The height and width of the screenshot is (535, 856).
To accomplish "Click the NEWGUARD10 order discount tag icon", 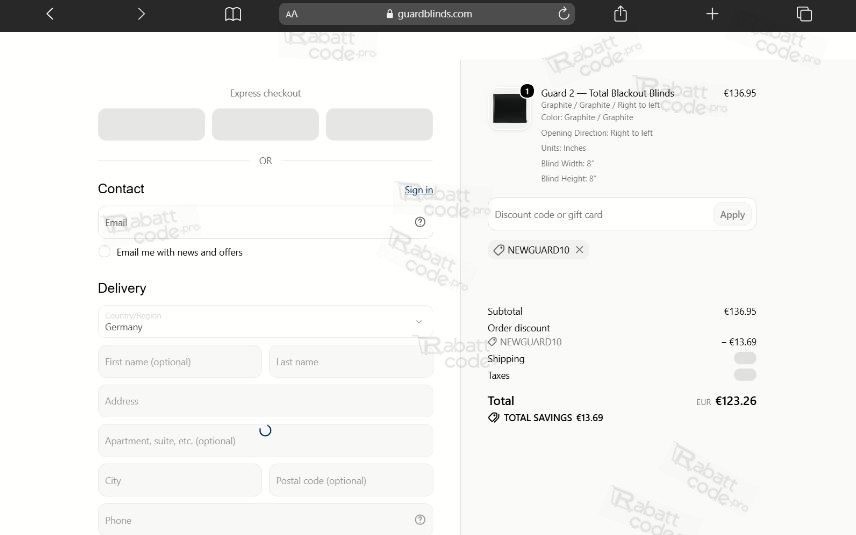I will tap(492, 342).
